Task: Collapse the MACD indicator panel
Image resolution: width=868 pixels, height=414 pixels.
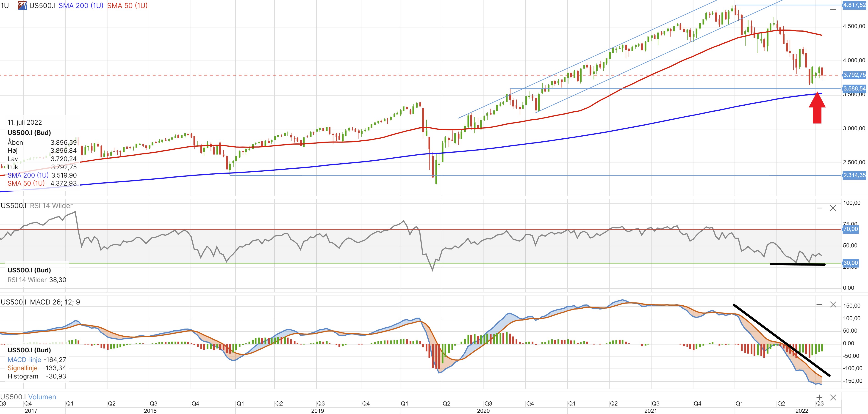Action: [819, 305]
